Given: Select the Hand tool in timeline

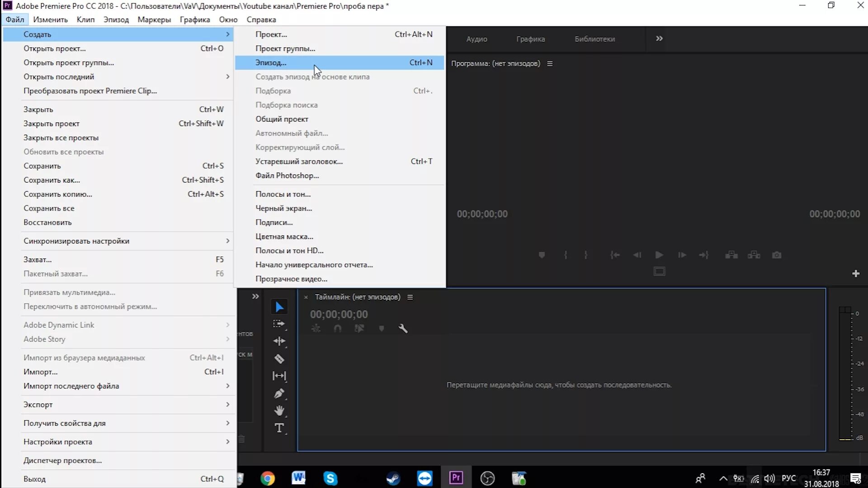Looking at the screenshot, I should point(279,411).
